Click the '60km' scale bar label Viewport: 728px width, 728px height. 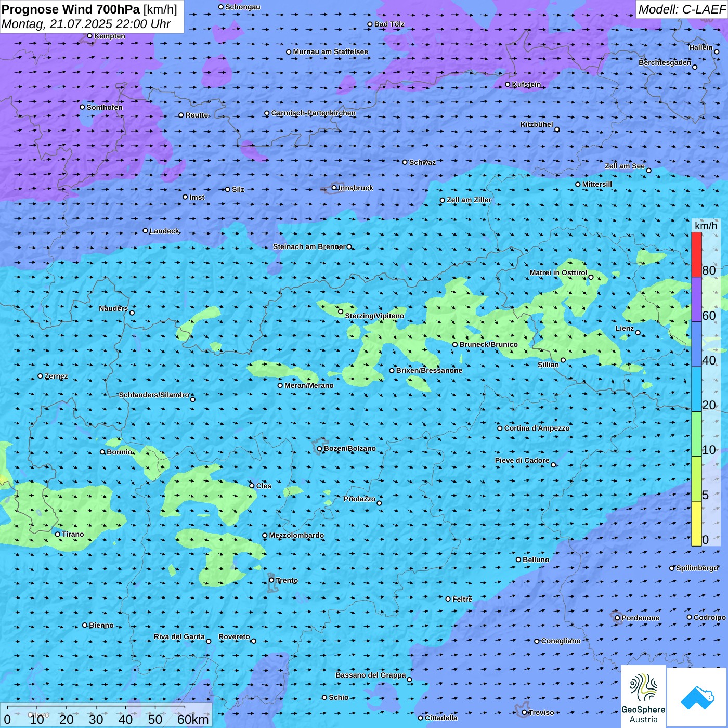tap(193, 719)
